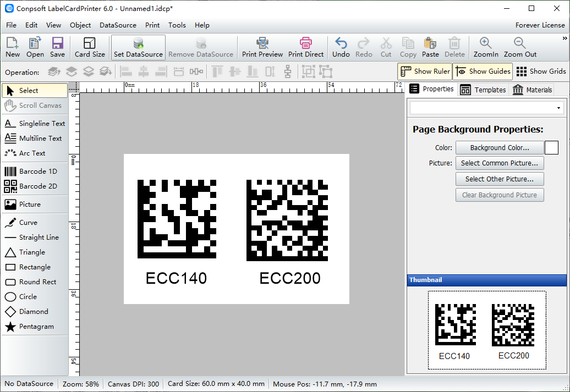The height and width of the screenshot is (392, 570).
Task: Click the Copy toolbar icon
Action: point(408,47)
